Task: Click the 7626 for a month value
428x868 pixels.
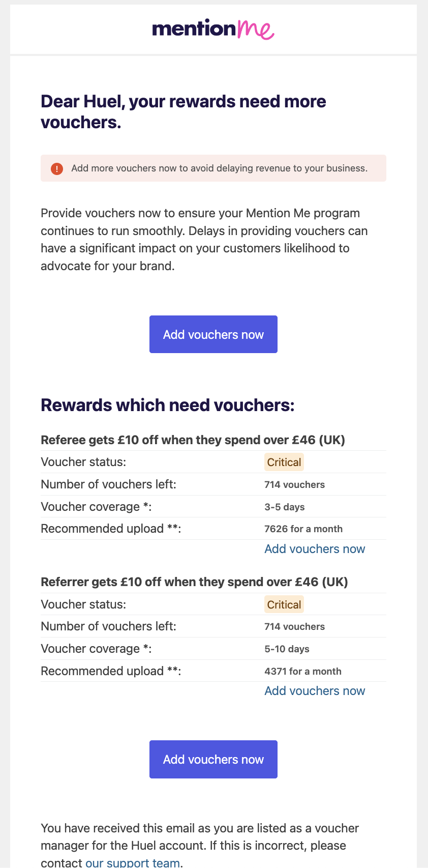Action: [x=303, y=529]
